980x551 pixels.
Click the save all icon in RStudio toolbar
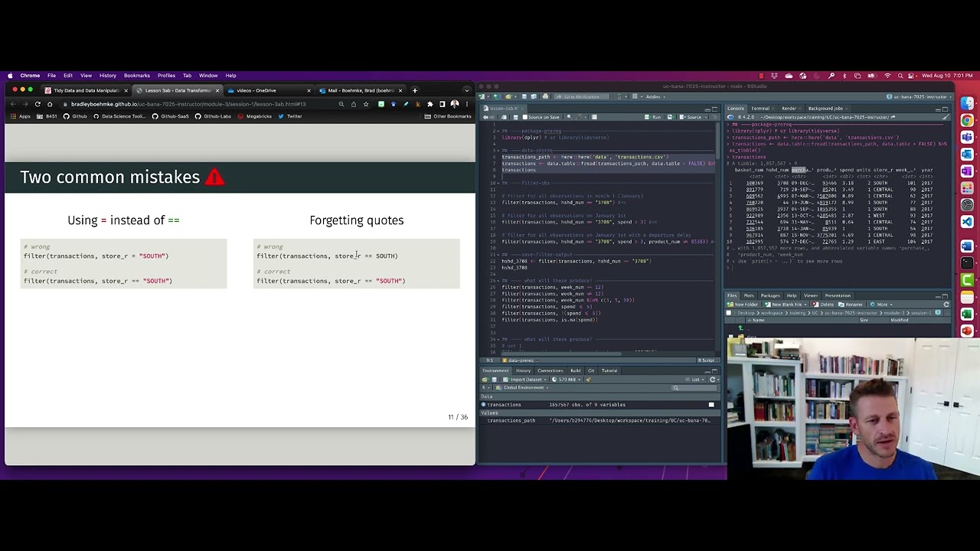coord(534,96)
